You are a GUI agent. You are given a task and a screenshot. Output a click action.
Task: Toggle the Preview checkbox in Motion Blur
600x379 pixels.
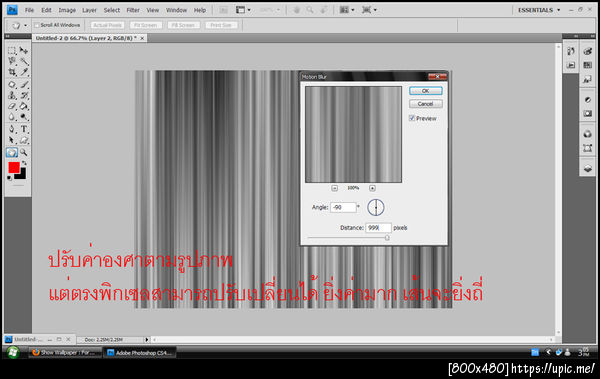[412, 118]
